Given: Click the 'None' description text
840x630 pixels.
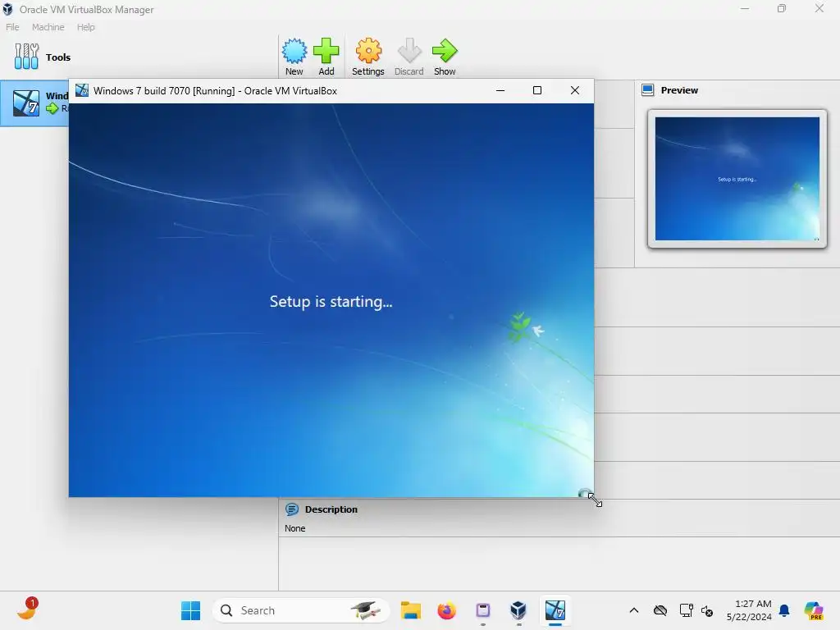Looking at the screenshot, I should point(294,528).
